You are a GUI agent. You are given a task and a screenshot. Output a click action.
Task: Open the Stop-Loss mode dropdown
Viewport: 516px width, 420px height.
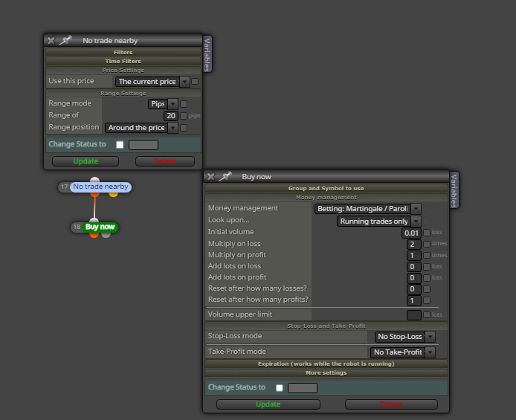(x=404, y=337)
